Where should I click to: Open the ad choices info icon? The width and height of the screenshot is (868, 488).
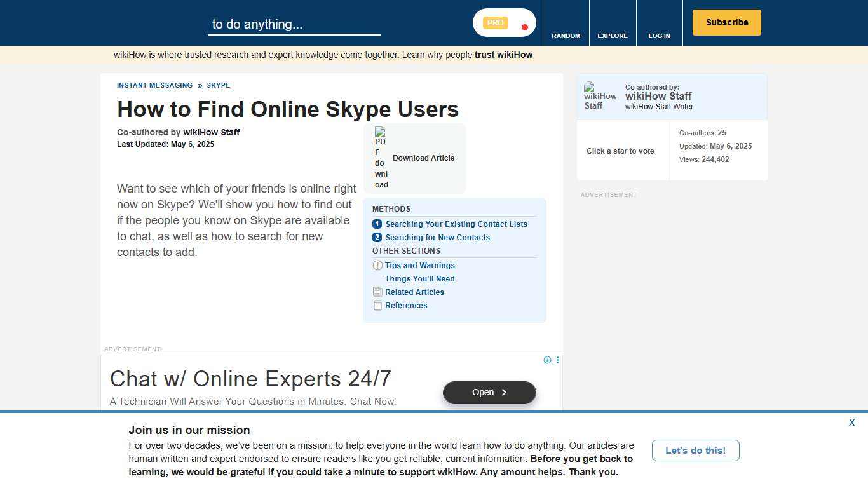547,360
